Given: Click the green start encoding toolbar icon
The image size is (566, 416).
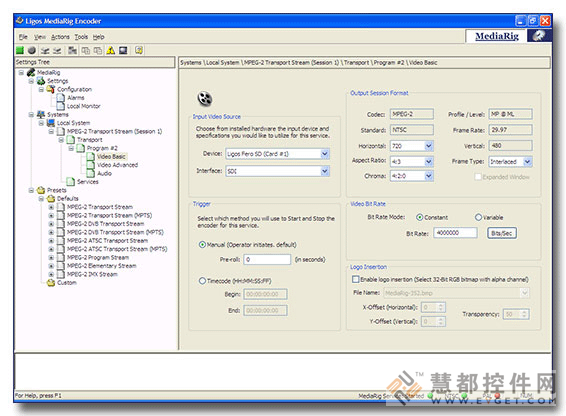Looking at the screenshot, I should 20,50.
